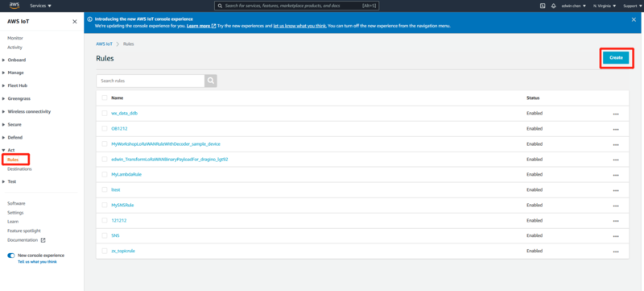Expand the Greengrass section
Viewport: 644px width, 291px height.
click(16, 98)
